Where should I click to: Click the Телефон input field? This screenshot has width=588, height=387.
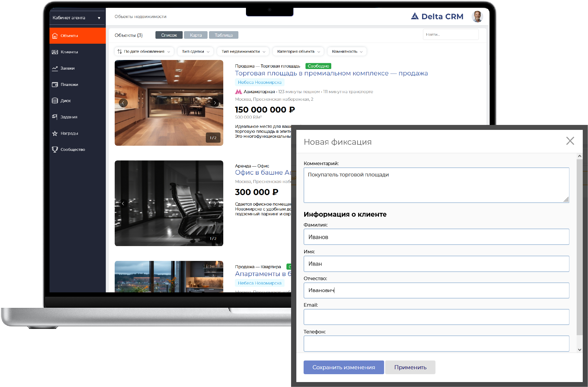[x=436, y=344]
